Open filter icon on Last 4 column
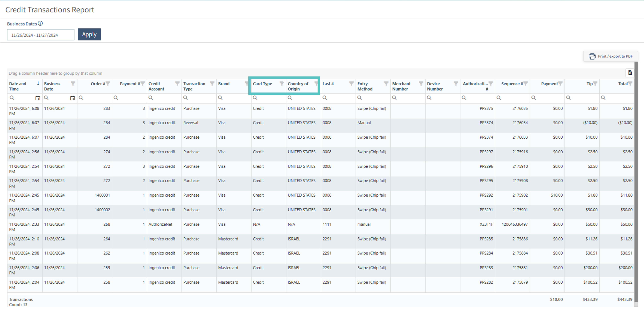The width and height of the screenshot is (644, 314). point(351,83)
